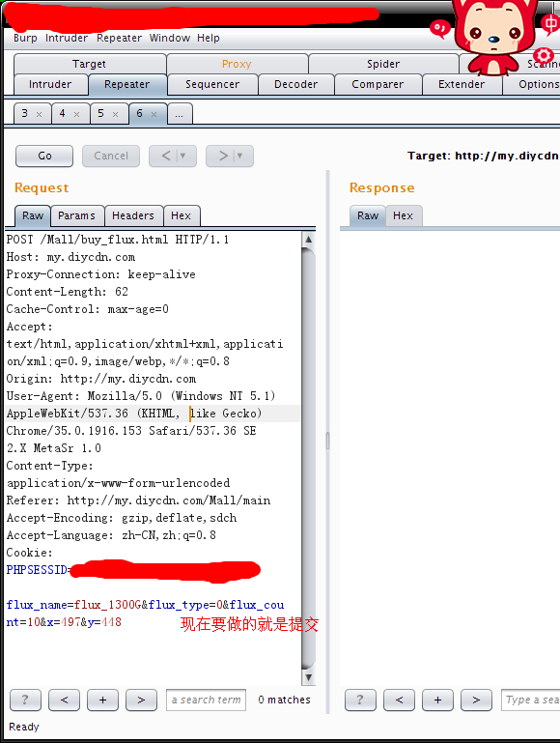Send the request with Go button
This screenshot has height=743, width=560.
(x=44, y=156)
